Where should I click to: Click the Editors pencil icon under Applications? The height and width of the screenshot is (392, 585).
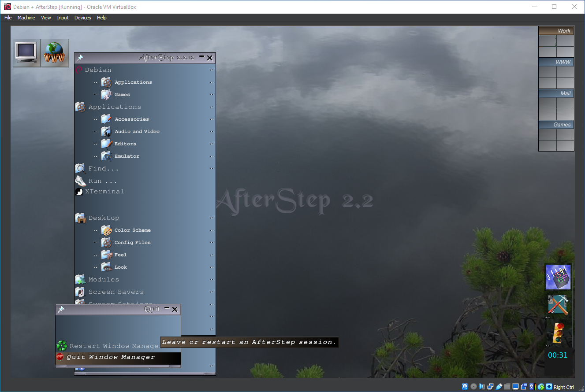point(106,144)
